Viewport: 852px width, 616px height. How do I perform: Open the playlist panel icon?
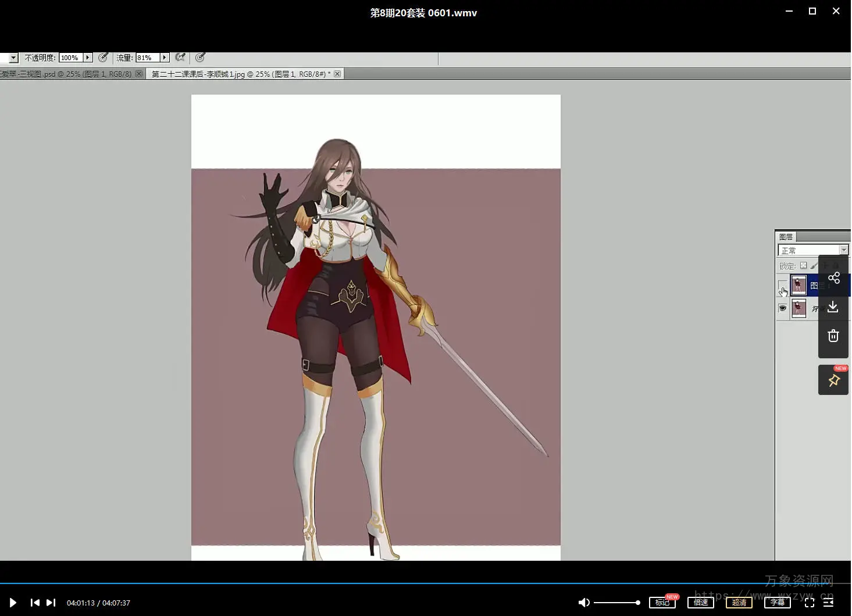click(829, 603)
